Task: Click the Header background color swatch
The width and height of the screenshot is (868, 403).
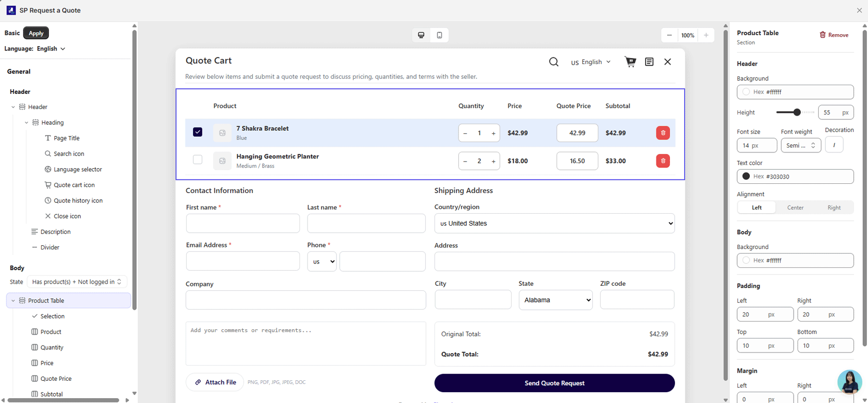Action: [746, 92]
